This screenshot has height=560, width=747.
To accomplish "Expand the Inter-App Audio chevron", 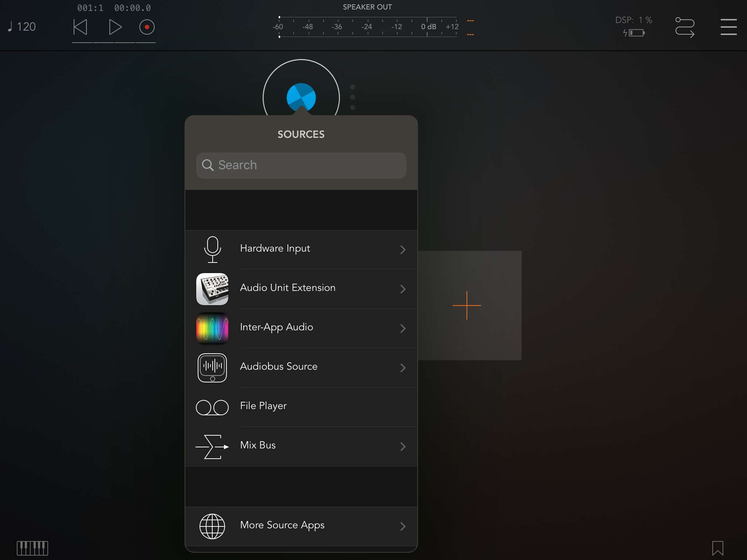I will [403, 328].
